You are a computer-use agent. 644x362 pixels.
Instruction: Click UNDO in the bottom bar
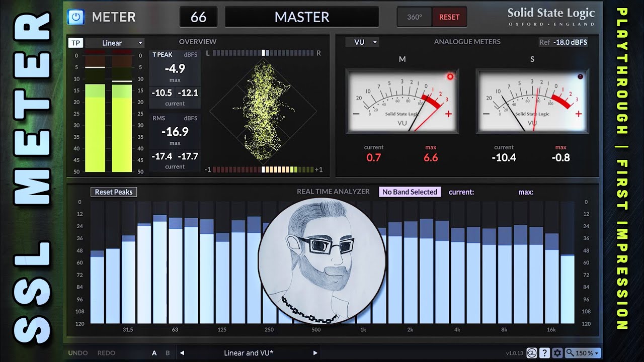click(x=78, y=353)
